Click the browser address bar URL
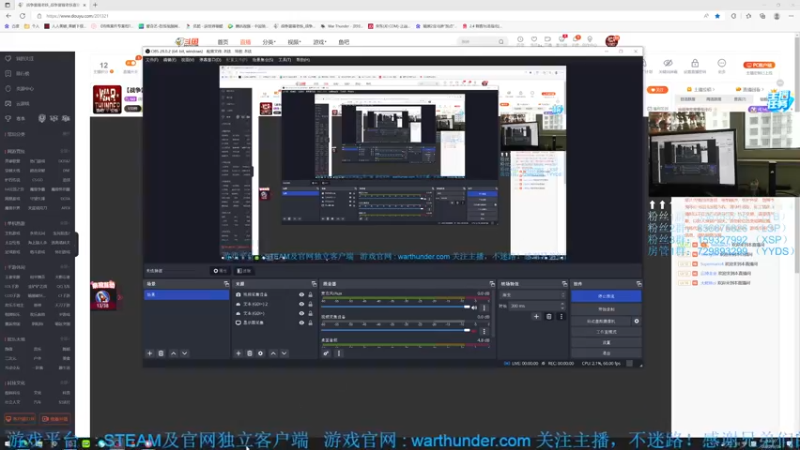Screen dimensions: 800x450 [78, 16]
